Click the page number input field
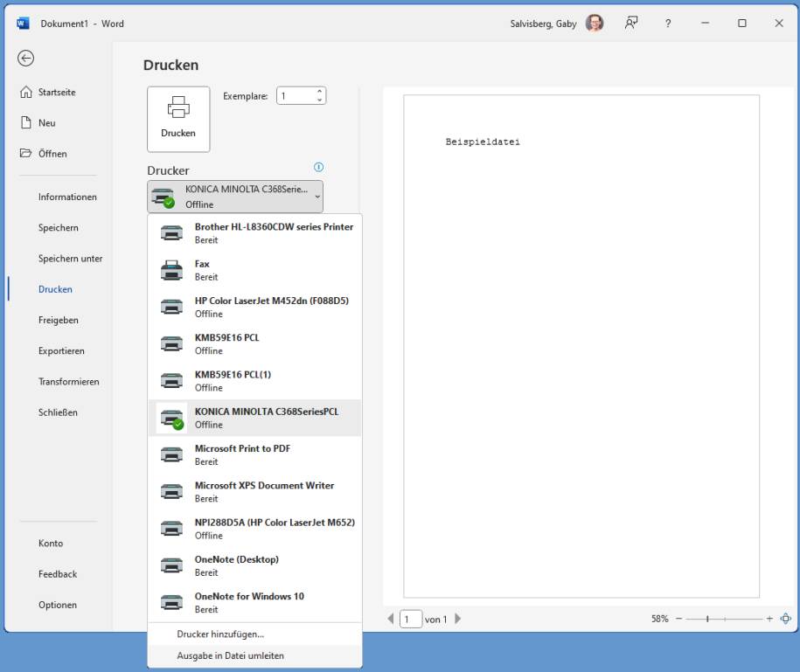Viewport: 800px width, 672px height. 410,619
